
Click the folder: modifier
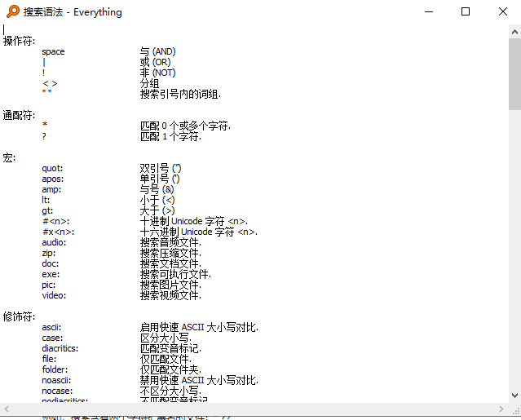pos(55,369)
